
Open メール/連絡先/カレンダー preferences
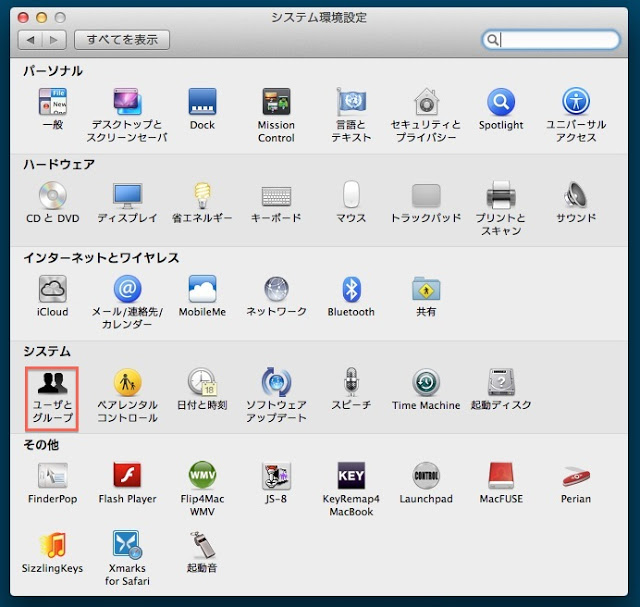127,302
